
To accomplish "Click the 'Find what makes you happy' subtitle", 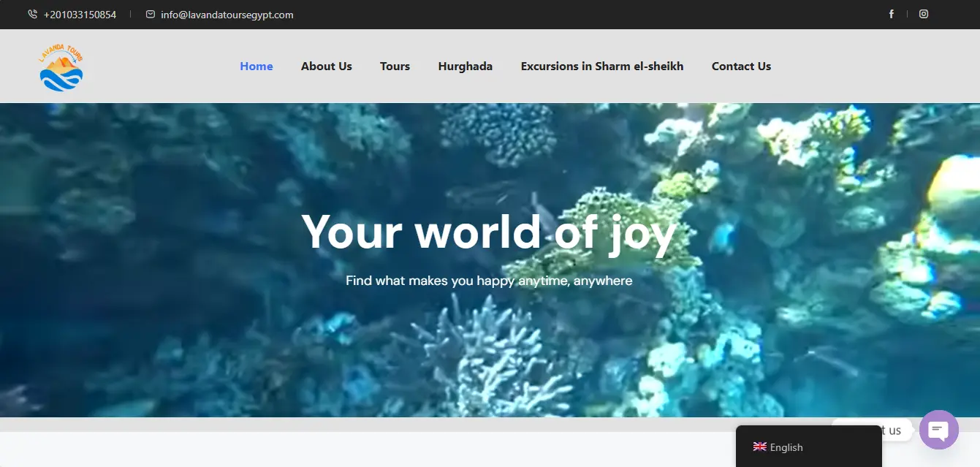I will click(489, 281).
